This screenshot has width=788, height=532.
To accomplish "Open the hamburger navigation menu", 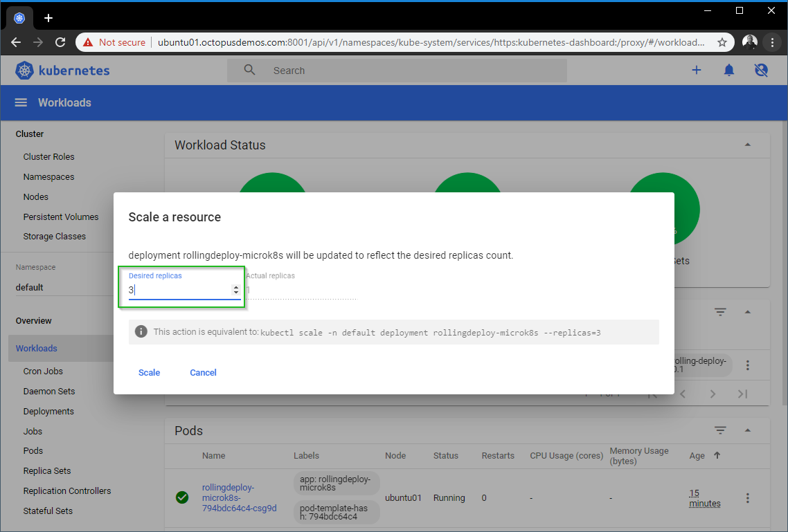I will 21,102.
